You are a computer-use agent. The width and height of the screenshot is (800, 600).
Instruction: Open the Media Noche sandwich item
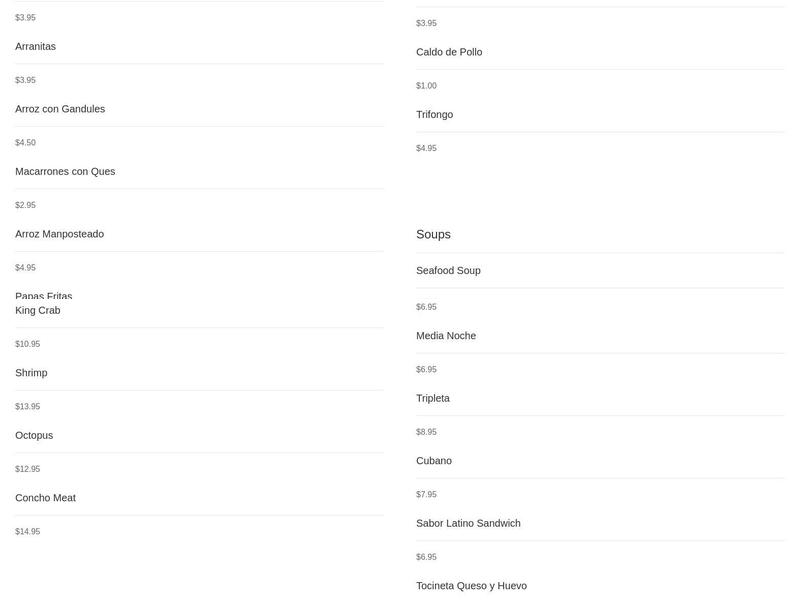[446, 336]
